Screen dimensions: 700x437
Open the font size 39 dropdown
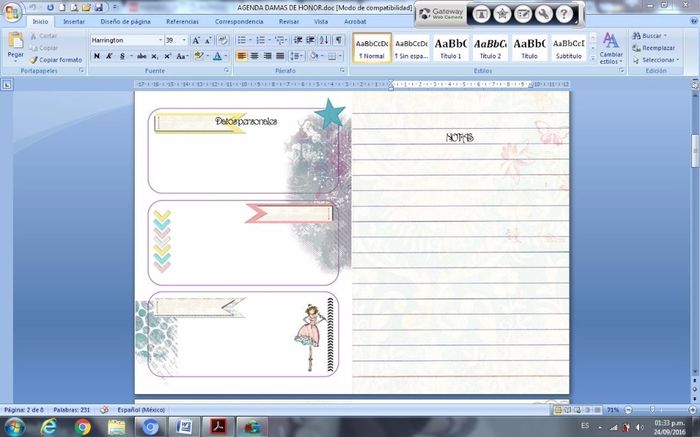pyautogui.click(x=184, y=40)
